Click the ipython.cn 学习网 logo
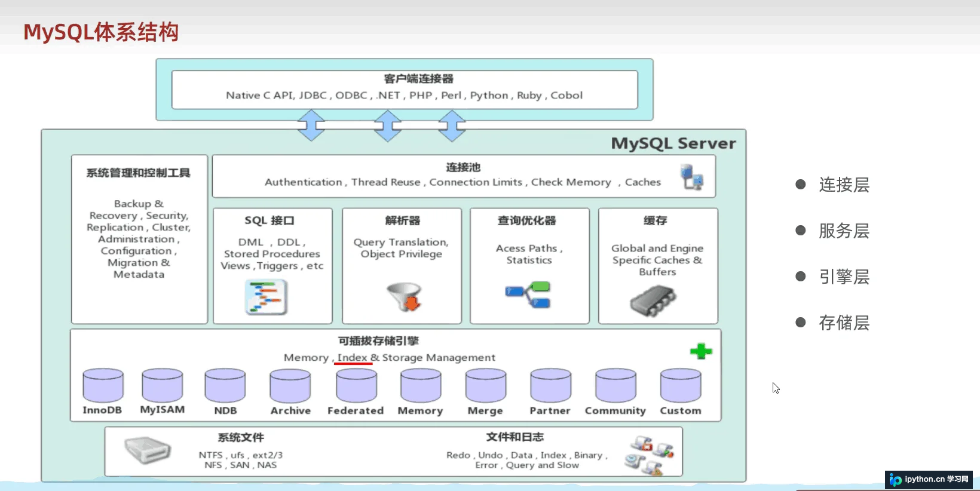The height and width of the screenshot is (491, 980). coord(929,480)
